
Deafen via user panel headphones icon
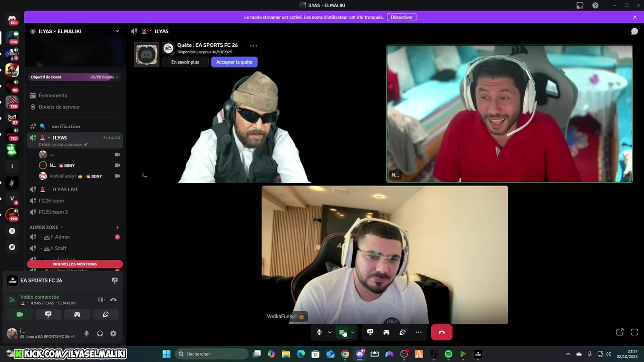click(x=100, y=333)
